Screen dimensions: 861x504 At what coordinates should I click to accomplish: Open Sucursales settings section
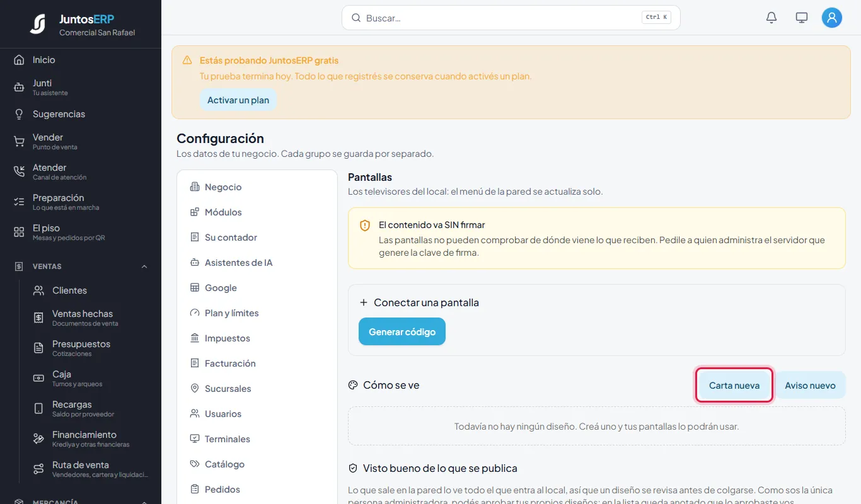tap(257, 389)
